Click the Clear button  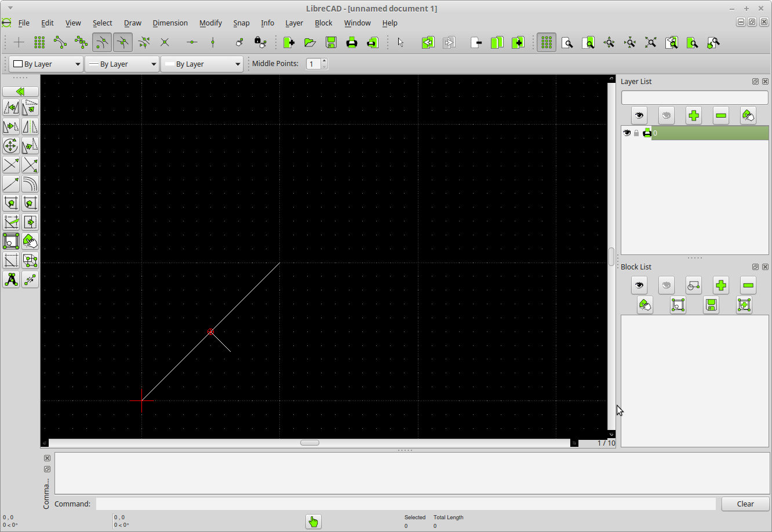(x=745, y=504)
